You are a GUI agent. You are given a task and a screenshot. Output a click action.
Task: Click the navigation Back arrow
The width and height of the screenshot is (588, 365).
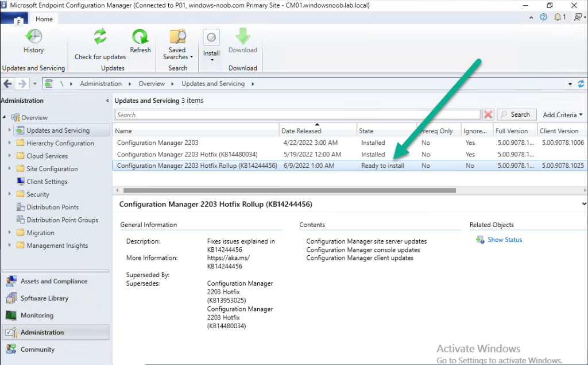8,84
